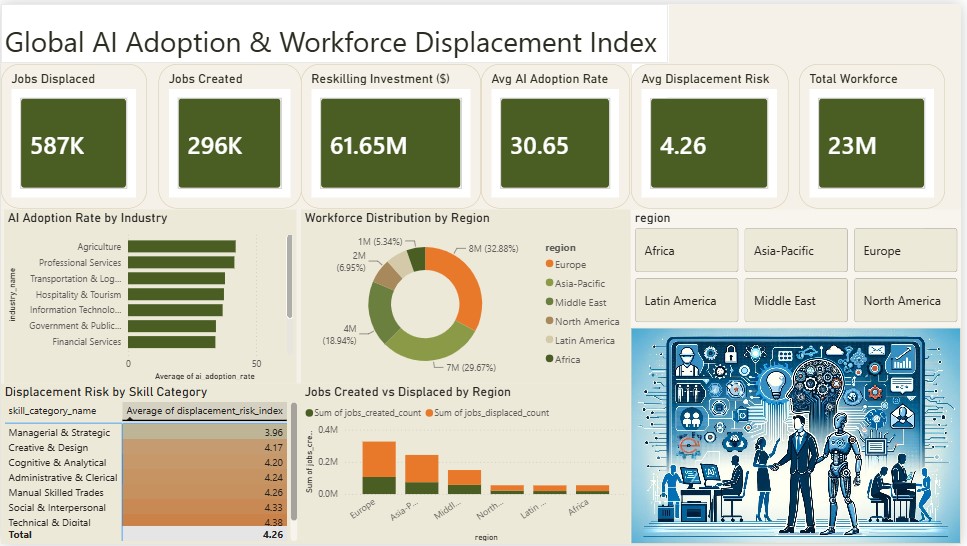Click Middle East 4M donut slice
This screenshot has height=546, width=967.
click(x=380, y=313)
